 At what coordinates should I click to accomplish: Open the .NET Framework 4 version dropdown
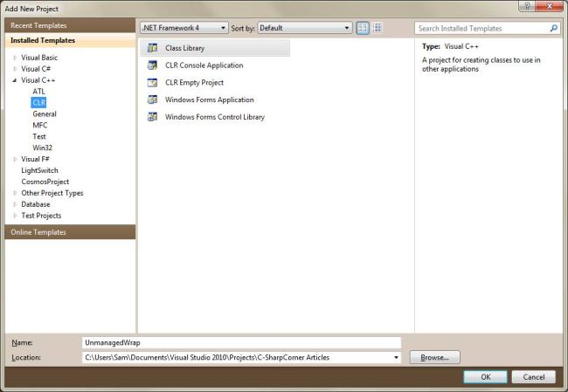click(184, 28)
